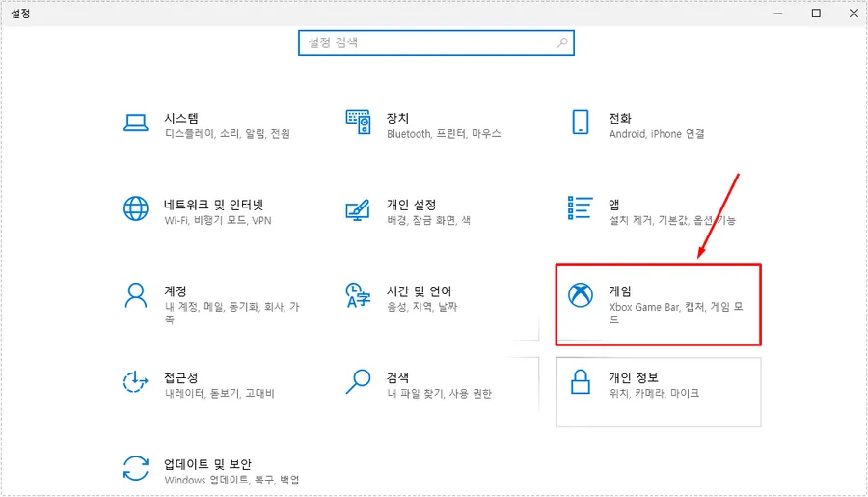Click the text '디스플레이, 소리, 알림, 전원'
Viewport: 868px width, 497px height.
tap(228, 133)
